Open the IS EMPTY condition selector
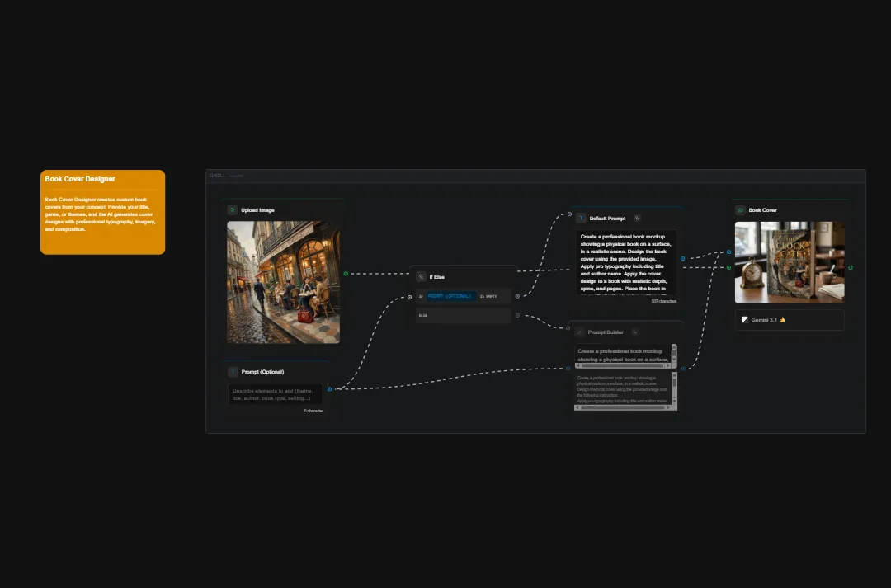891x588 pixels. 489,296
